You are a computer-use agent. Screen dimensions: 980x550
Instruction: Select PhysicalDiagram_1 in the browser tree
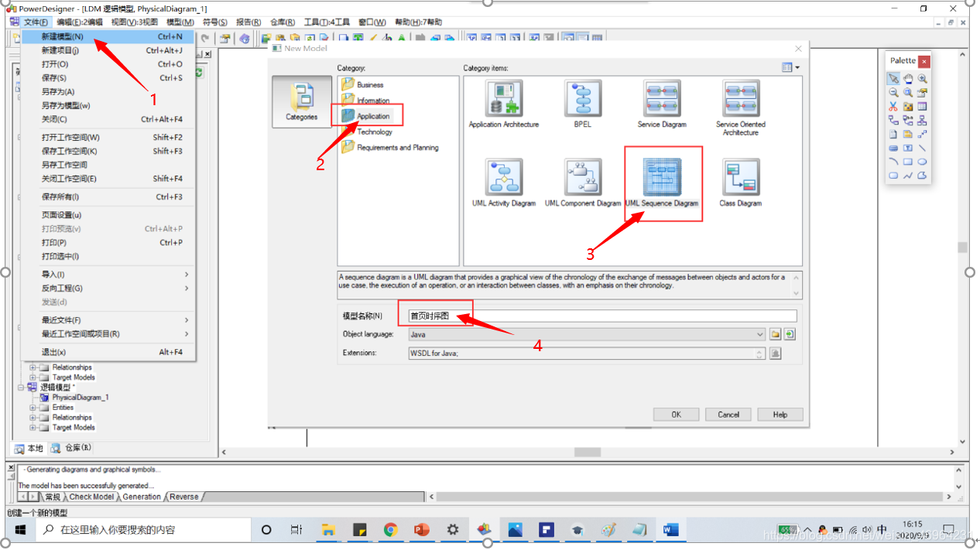coord(81,398)
